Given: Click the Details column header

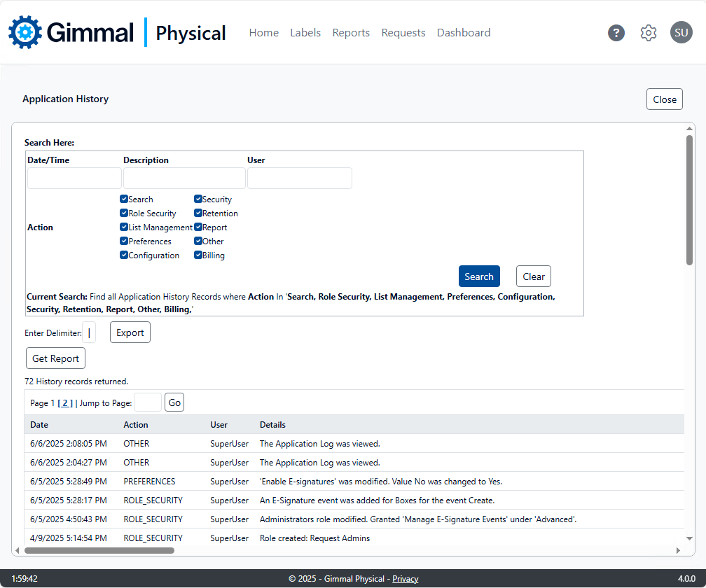Looking at the screenshot, I should coord(272,425).
